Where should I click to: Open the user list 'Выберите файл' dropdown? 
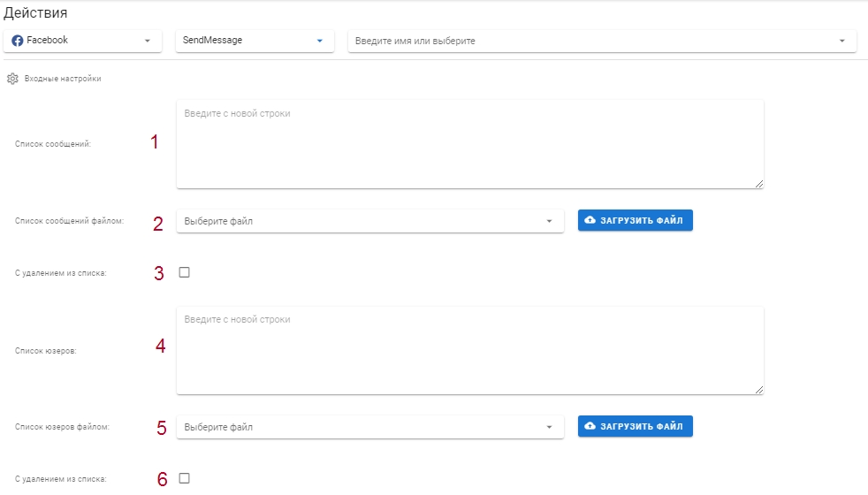coord(369,427)
